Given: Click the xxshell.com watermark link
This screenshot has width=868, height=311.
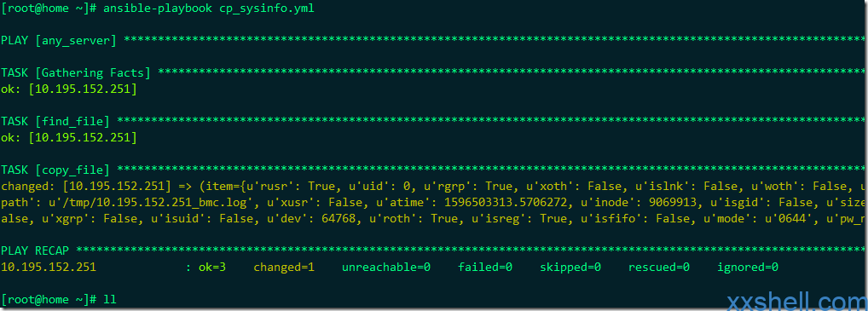Looking at the screenshot, I should click(796, 302).
